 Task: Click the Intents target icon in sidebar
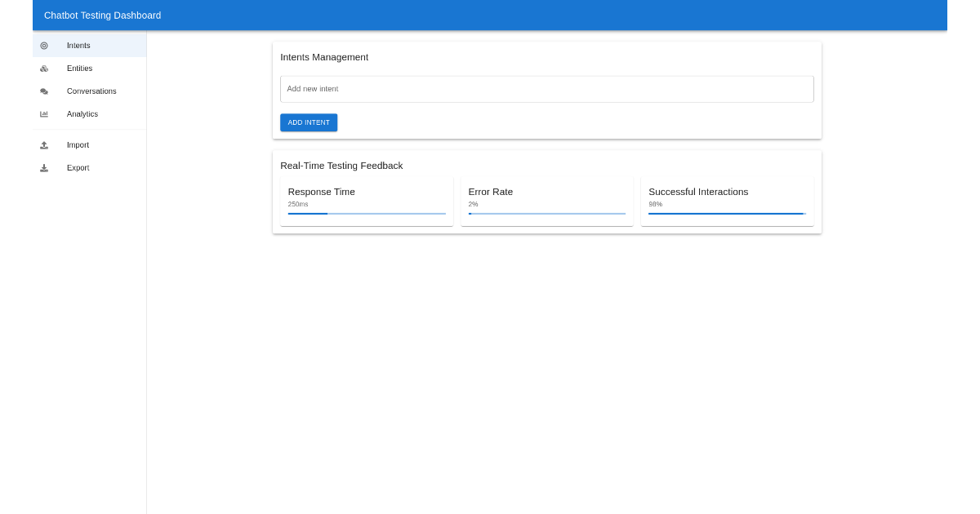(x=44, y=46)
